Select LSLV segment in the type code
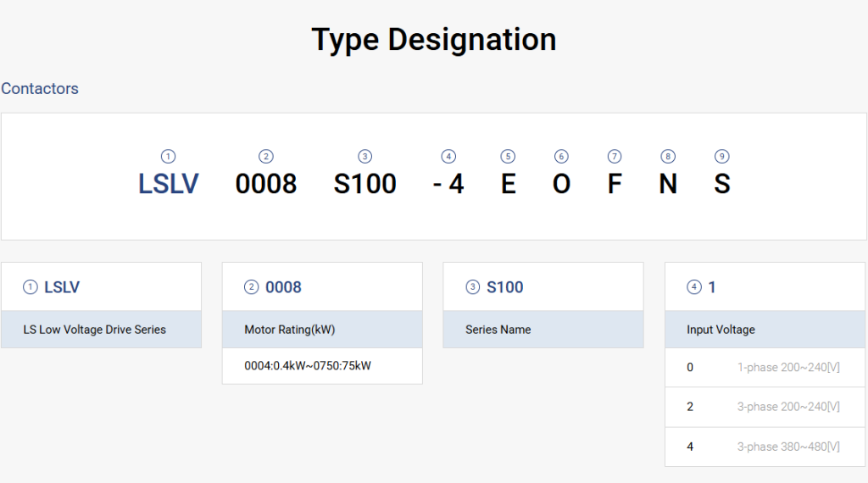This screenshot has height=483, width=868. [169, 184]
